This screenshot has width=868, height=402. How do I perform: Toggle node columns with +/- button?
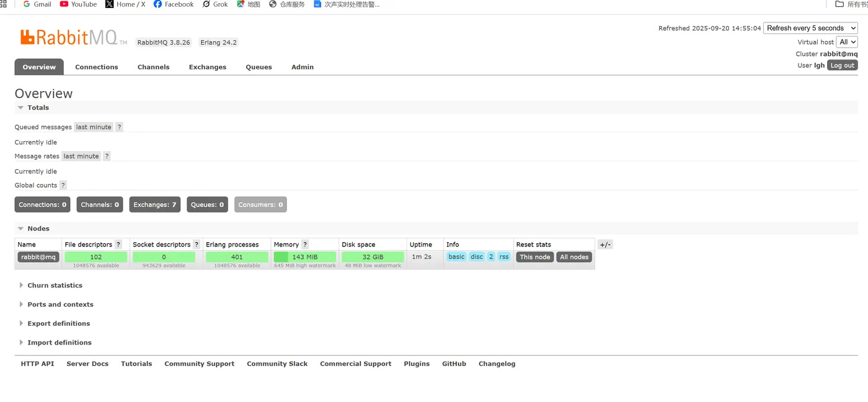click(x=605, y=245)
